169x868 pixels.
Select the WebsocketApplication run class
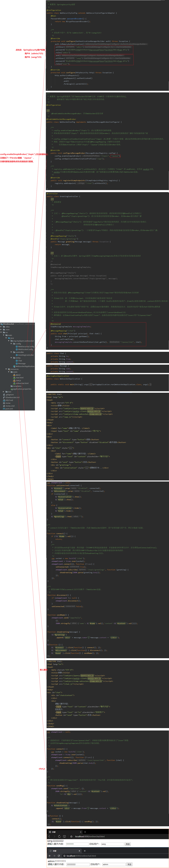tap(25, 366)
